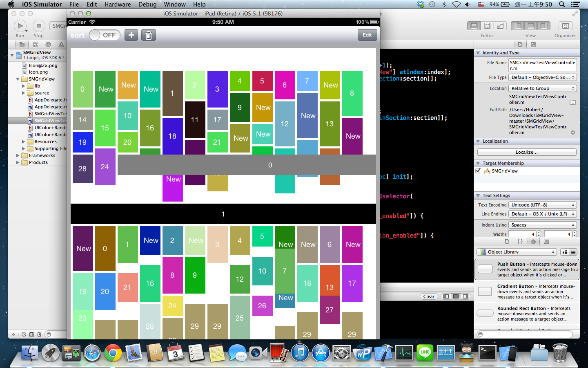Switch library to icon grid view
588x368 pixels.
565,252
